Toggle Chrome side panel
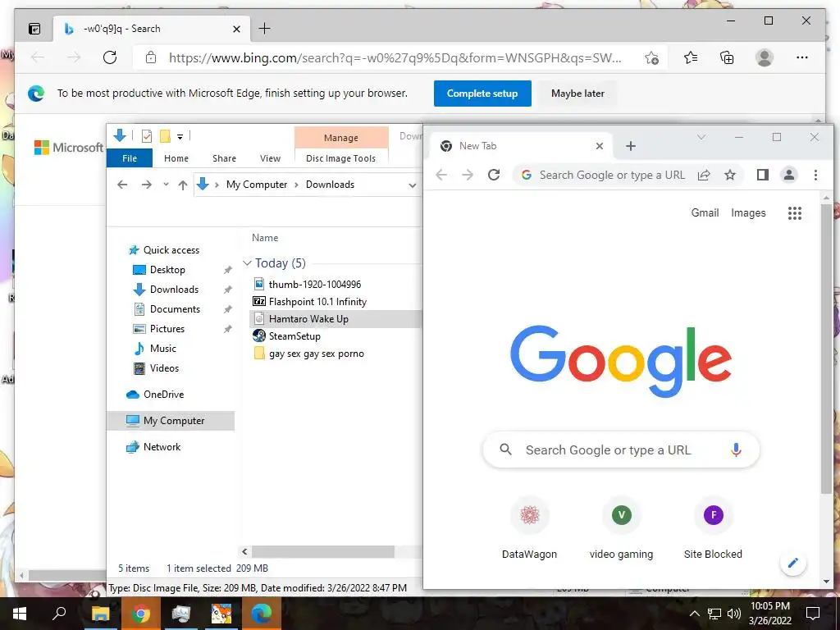Image resolution: width=840 pixels, height=630 pixels. pos(763,175)
